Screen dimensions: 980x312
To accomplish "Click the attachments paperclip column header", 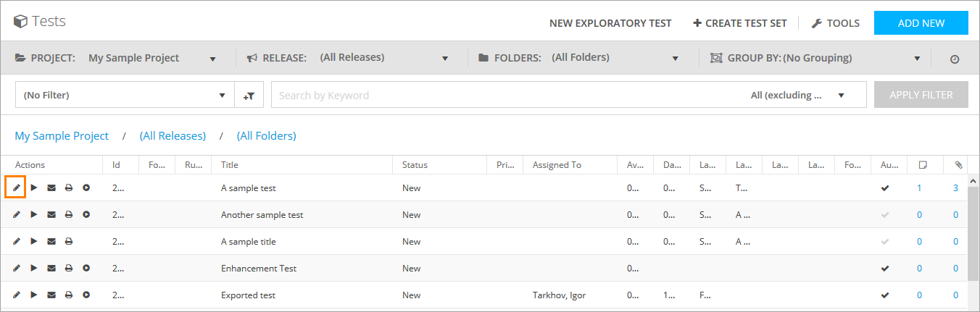I will click(x=958, y=165).
